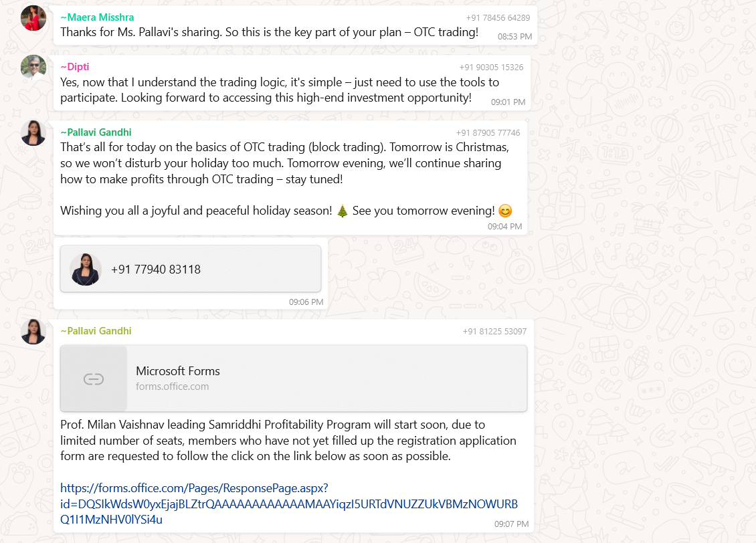Click Pallavi Gandhi's avatar beside Microsoft Forms message

[x=33, y=331]
